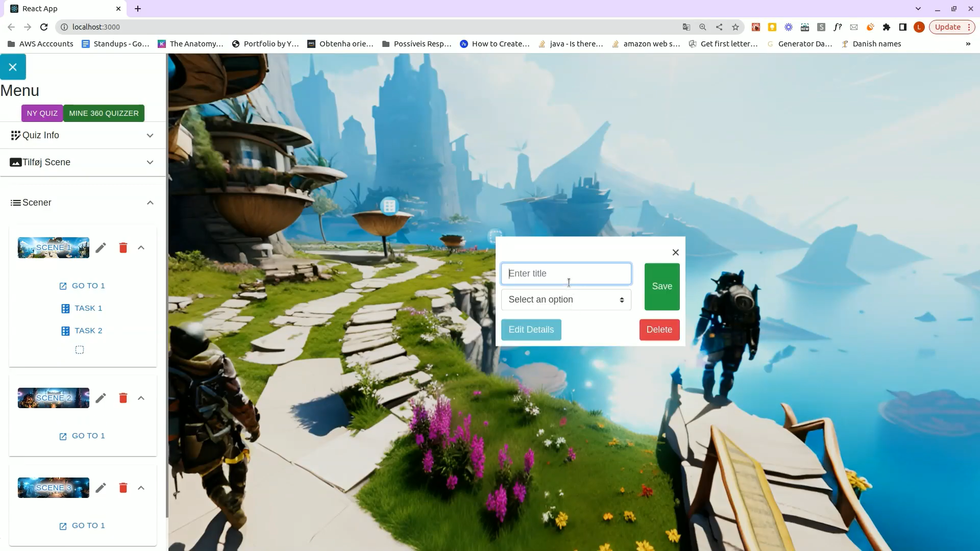980x551 pixels.
Task: Open the How to Create... bookmark
Action: tap(495, 44)
